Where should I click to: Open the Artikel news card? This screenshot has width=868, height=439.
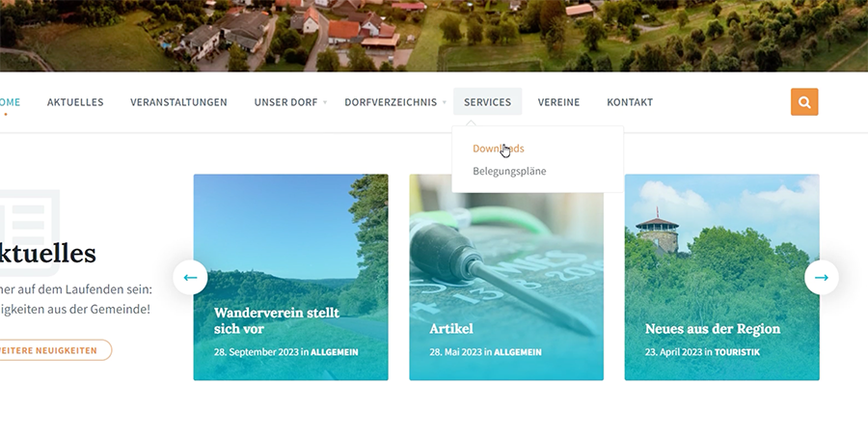(x=506, y=277)
